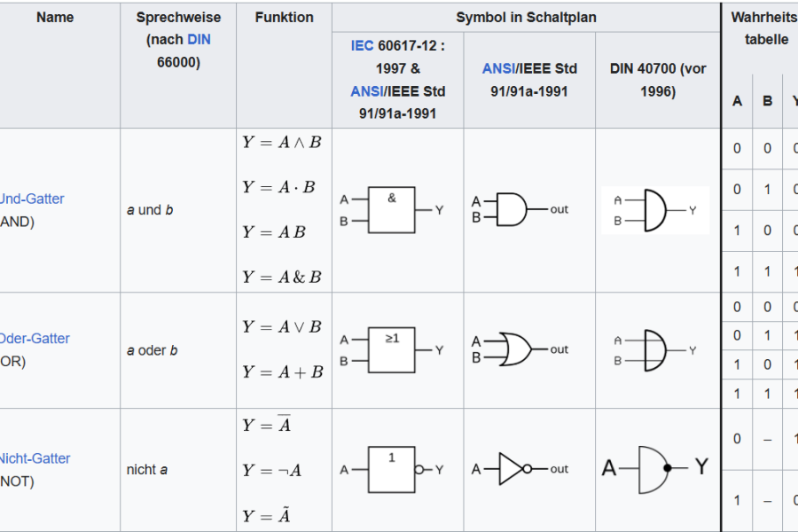
Task: Click the formula Y = A ∧ B
Action: 282,143
